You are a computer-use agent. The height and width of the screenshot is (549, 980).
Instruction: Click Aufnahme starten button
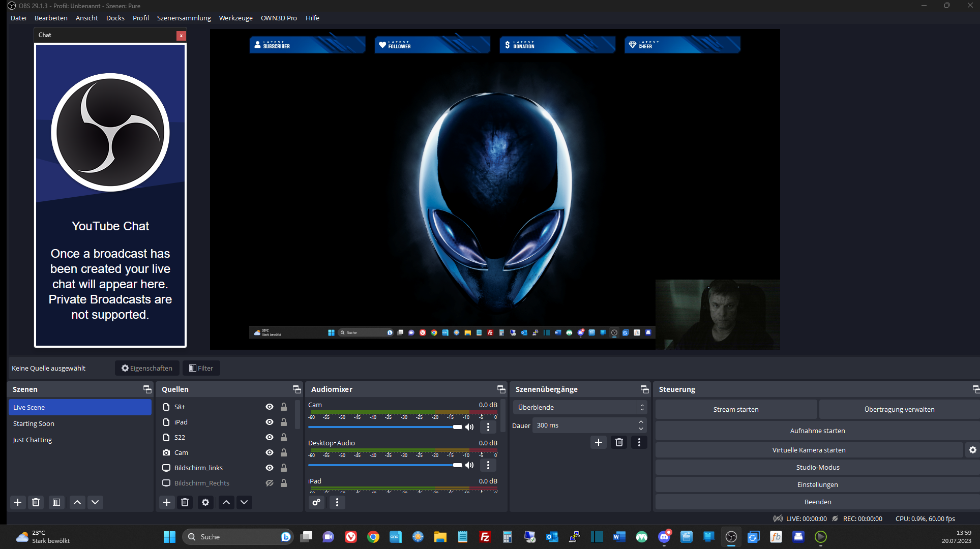click(x=818, y=431)
